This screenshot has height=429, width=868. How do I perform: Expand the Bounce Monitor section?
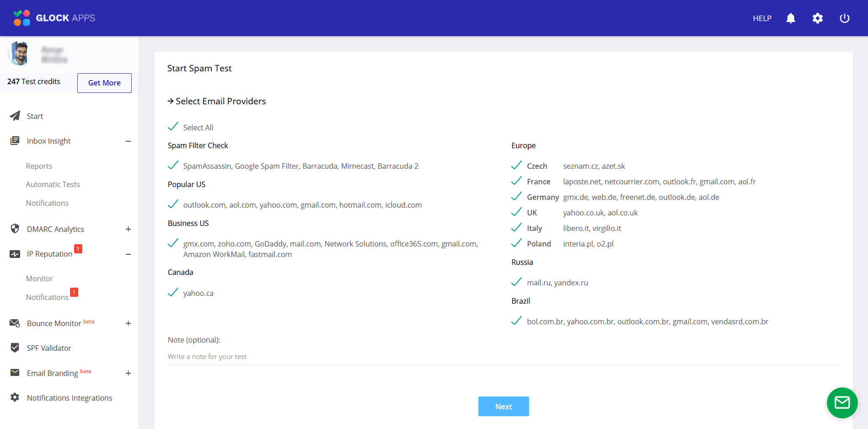(129, 323)
